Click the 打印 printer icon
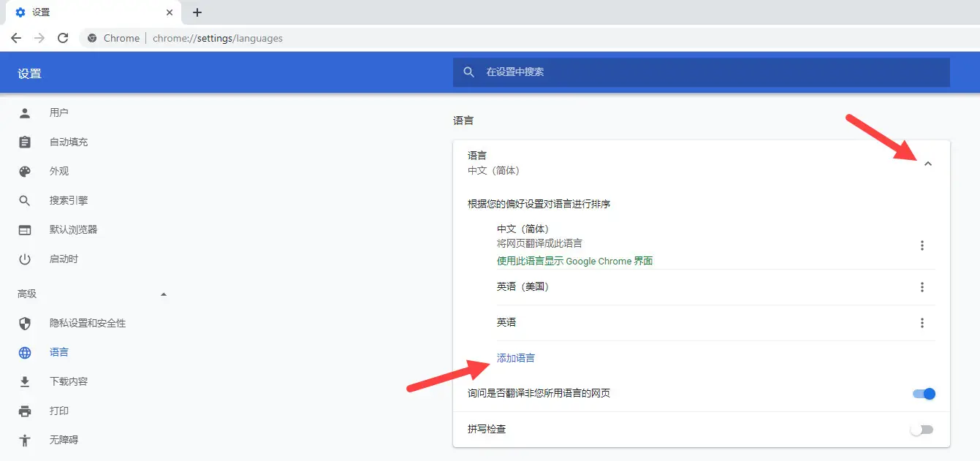Viewport: 980px width, 461px height. point(25,411)
